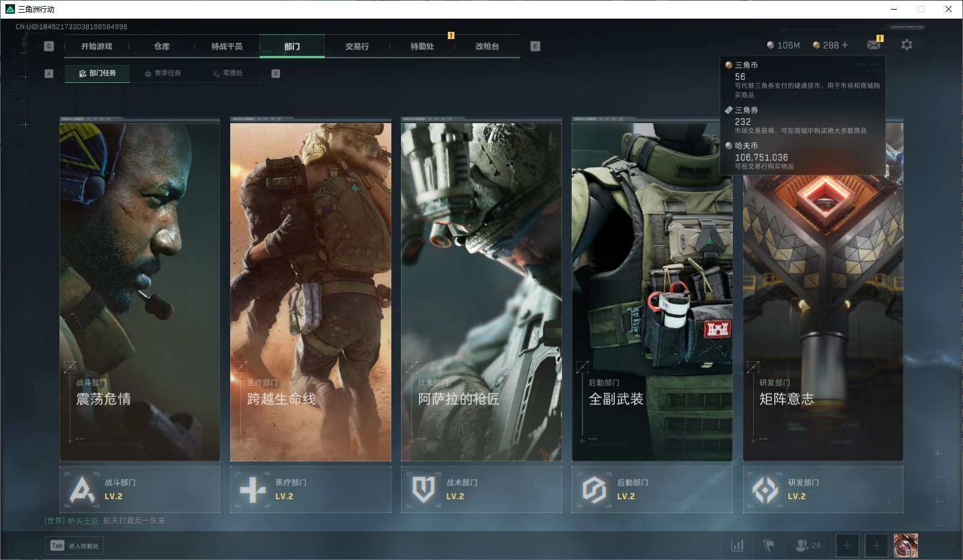Screen dimensions: 963x560
Task: Click the player avatar portrait
Action: point(905,546)
